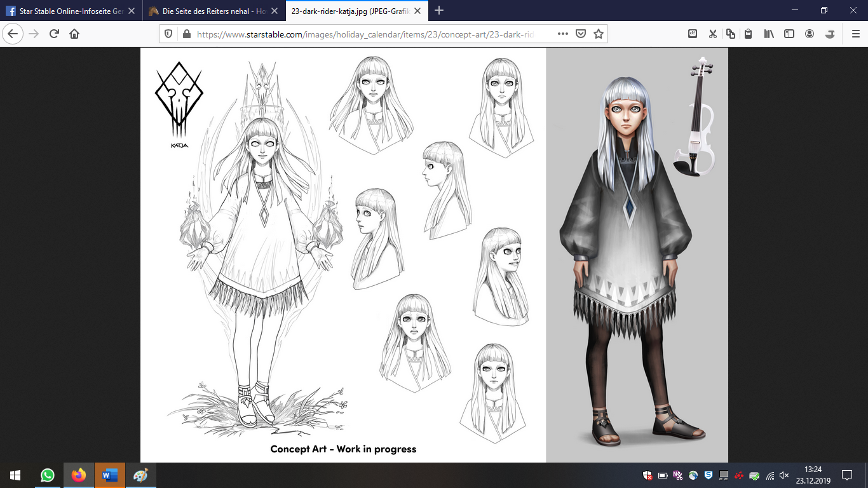Close the Star Stable Online-Infoseite tab
The height and width of the screenshot is (488, 868).
132,11
